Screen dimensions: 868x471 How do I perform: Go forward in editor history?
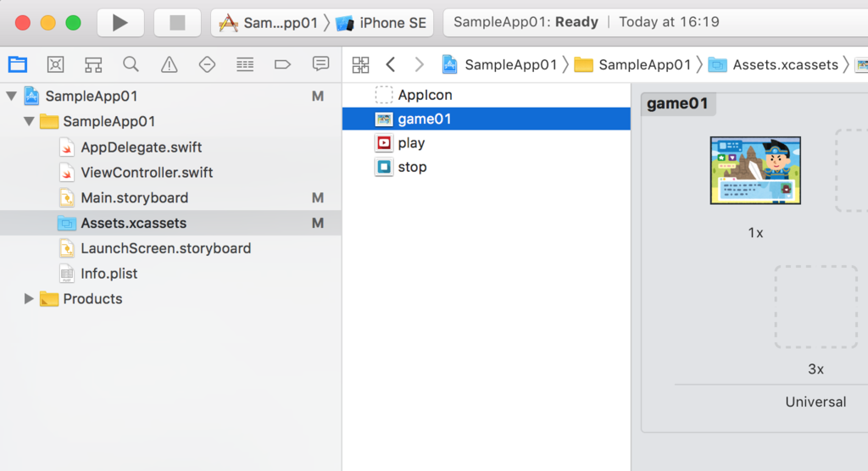coord(419,64)
